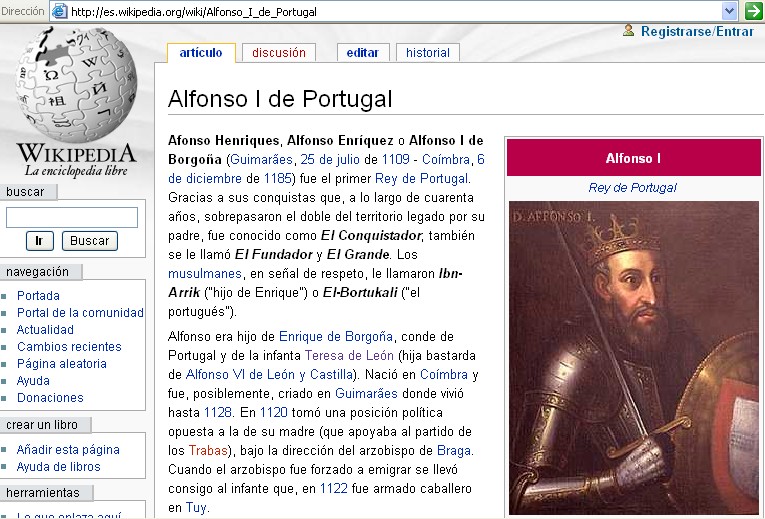Click Añadir esta página link
The height and width of the screenshot is (519, 765).
[x=68, y=450]
